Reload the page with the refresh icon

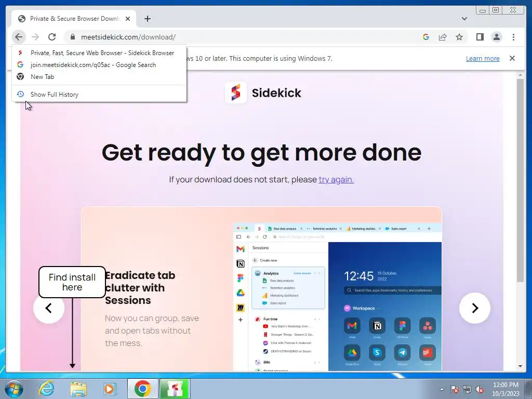(x=52, y=37)
